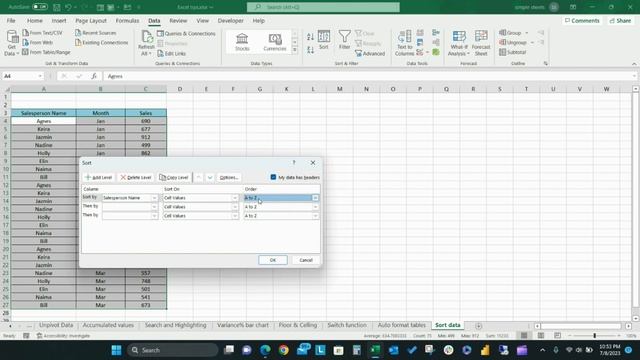Viewport: 640px width, 360px height.
Task: Toggle the Filter funnel
Action: (344, 40)
